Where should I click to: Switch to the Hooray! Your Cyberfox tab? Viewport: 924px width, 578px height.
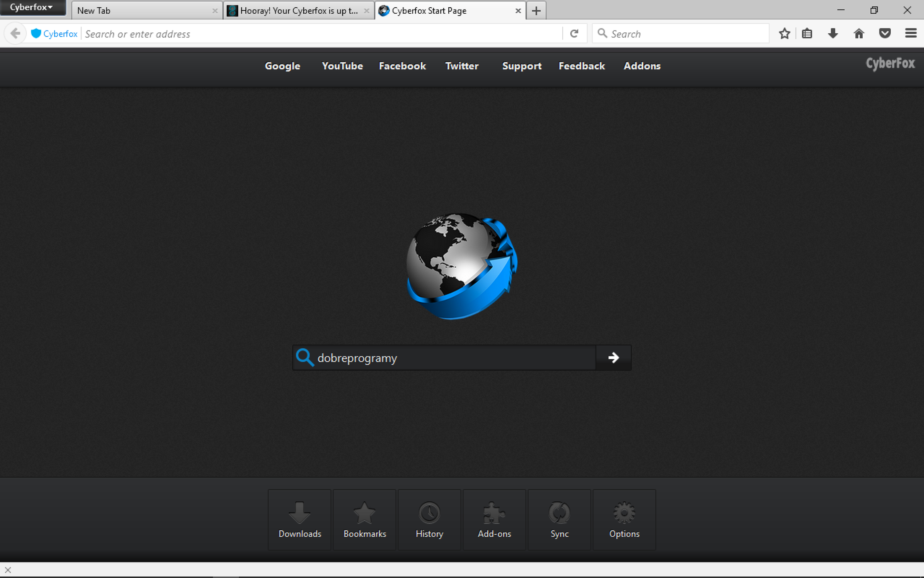coord(299,10)
